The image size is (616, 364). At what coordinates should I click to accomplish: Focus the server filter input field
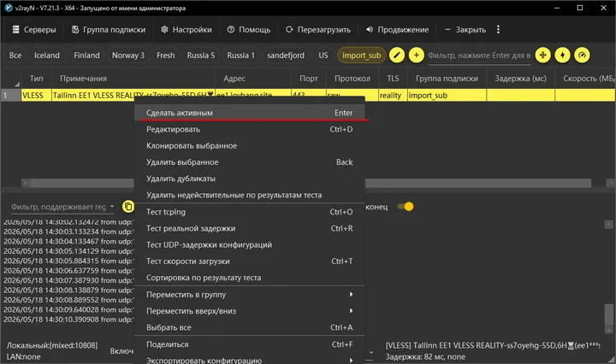(479, 56)
